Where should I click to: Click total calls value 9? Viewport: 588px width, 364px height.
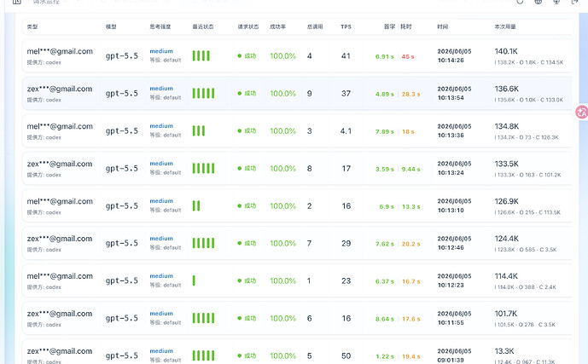[310, 94]
